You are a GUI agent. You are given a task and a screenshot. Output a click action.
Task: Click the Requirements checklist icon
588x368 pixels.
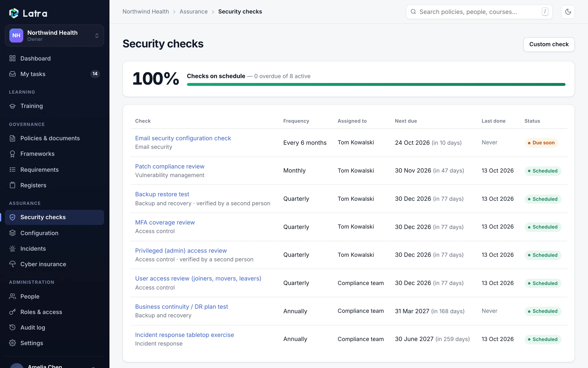point(12,170)
